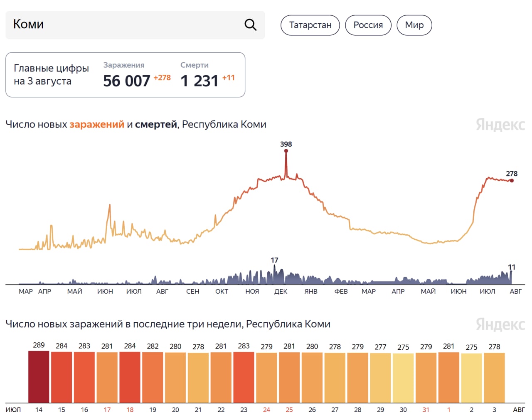Screen dimensions: 532x420
Task: Click the Коми search input field
Action: [125, 25]
